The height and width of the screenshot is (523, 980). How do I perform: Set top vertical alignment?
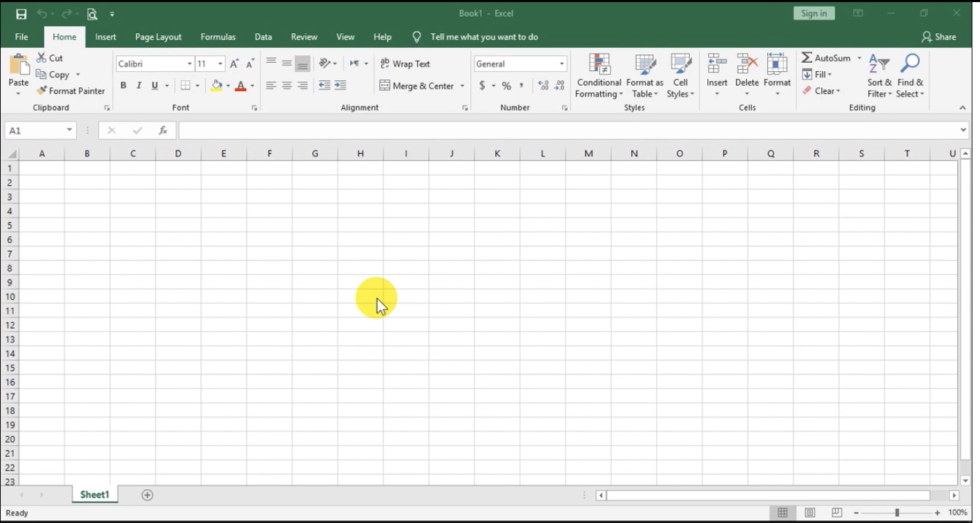click(x=271, y=64)
